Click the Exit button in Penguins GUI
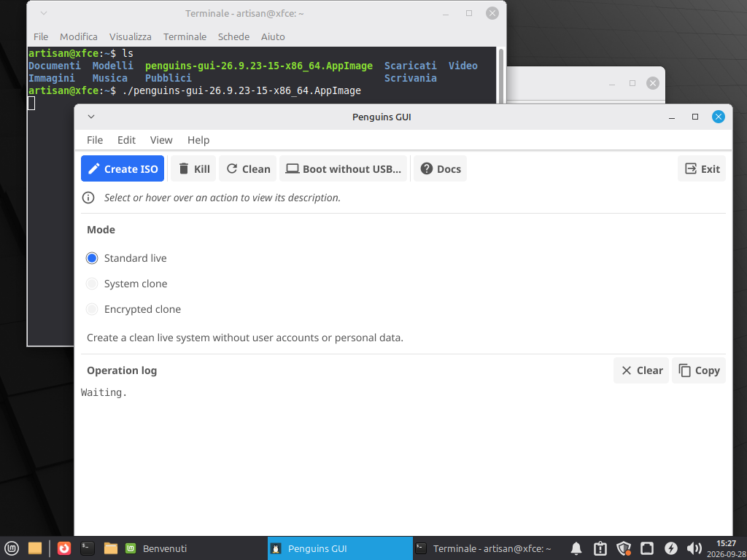The image size is (747, 560). coord(702,168)
